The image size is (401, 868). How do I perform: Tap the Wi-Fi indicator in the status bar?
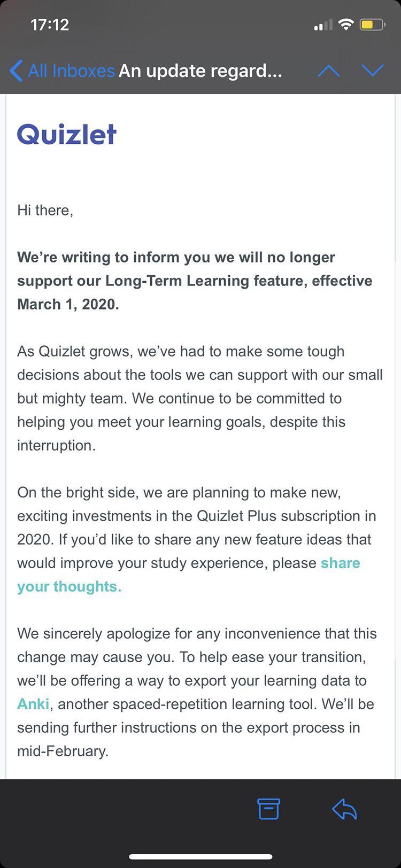click(346, 24)
